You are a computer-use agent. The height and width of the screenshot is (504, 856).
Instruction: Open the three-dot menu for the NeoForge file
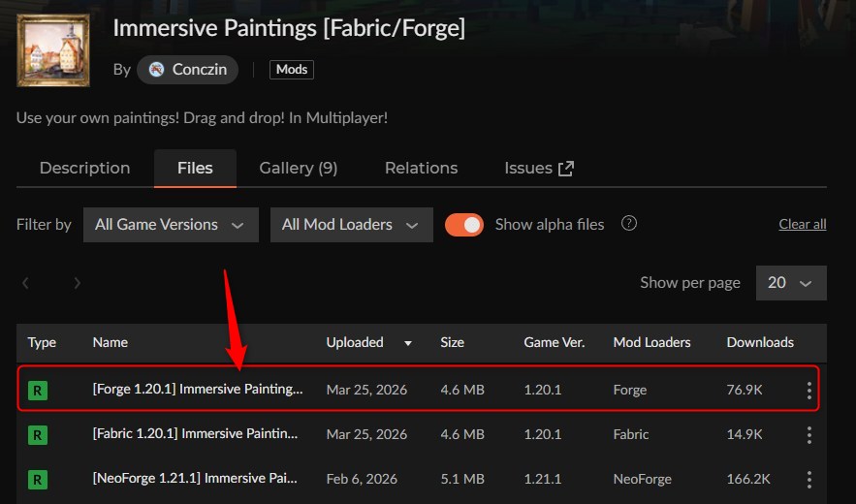pos(809,480)
